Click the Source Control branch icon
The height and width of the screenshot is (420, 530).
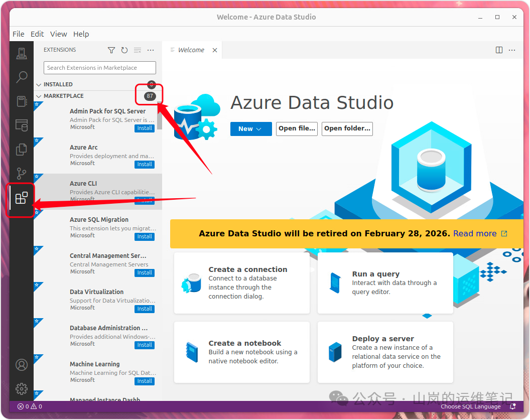click(x=21, y=173)
